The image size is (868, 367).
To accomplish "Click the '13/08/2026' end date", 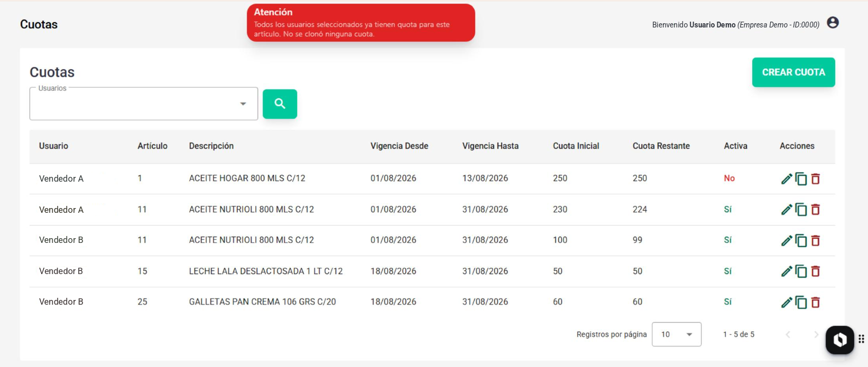I will tap(485, 178).
